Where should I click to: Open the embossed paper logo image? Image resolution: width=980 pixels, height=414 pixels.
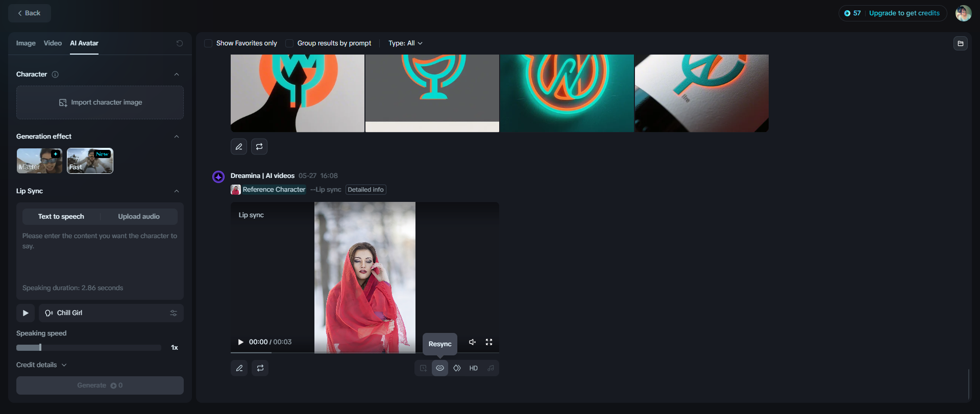pos(702,93)
